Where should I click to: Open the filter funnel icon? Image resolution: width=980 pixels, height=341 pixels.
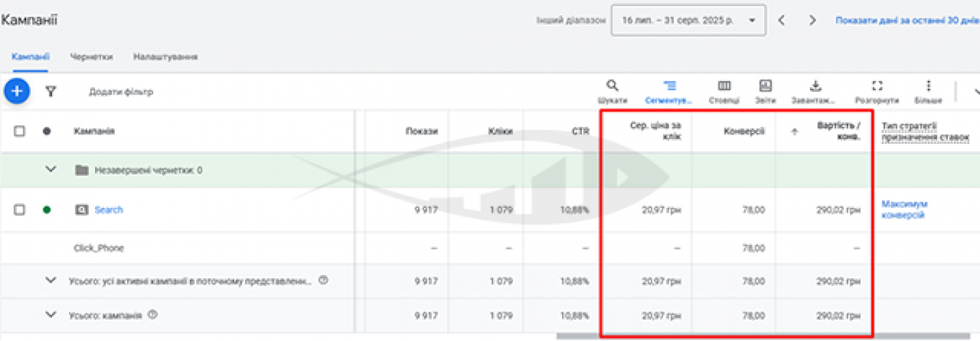tap(51, 91)
